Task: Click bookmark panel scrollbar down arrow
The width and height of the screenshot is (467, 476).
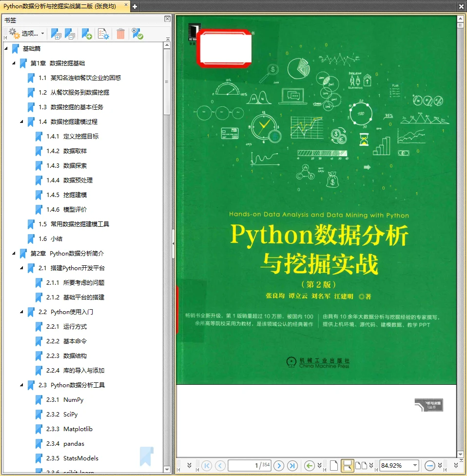Action: [167, 469]
